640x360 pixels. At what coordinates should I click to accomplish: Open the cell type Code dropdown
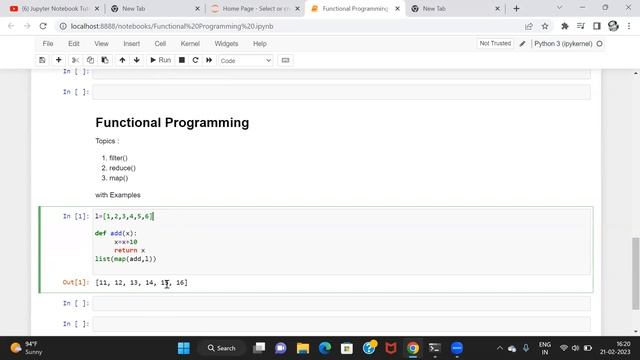245,60
